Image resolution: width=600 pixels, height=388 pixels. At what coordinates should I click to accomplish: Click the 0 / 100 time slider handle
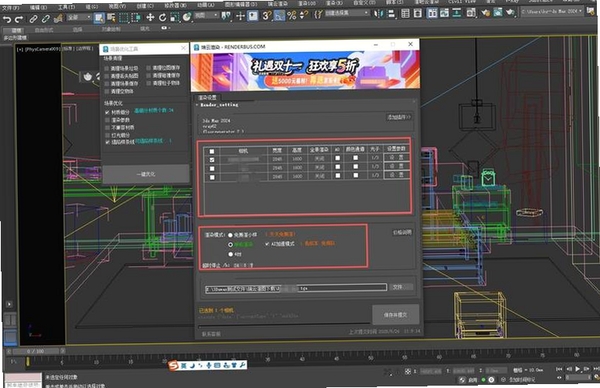36,351
